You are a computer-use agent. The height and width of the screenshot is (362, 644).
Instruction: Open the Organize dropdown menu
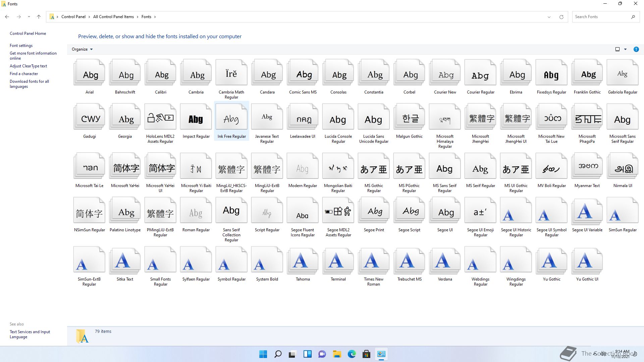coord(82,49)
